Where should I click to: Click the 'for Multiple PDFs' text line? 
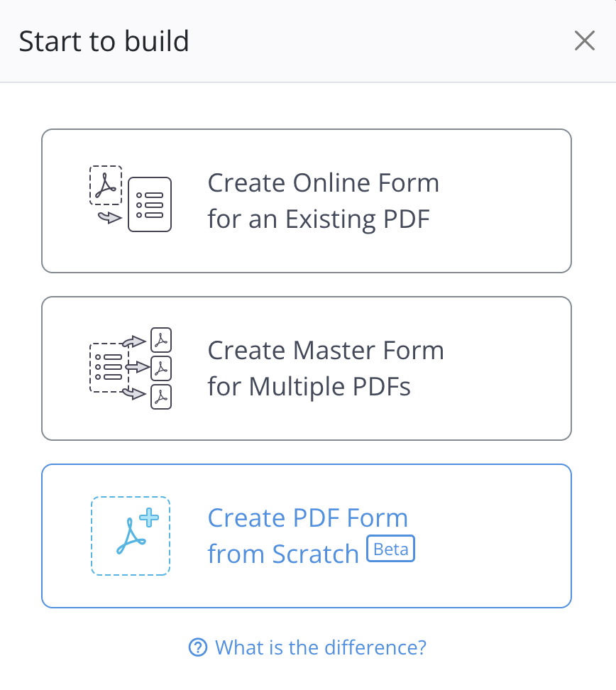(x=309, y=387)
